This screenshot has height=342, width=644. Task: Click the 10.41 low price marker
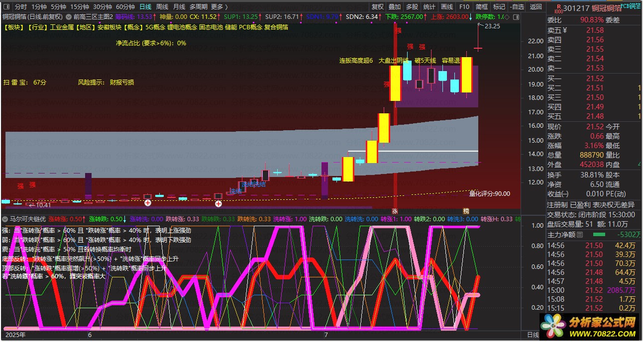pos(44,205)
